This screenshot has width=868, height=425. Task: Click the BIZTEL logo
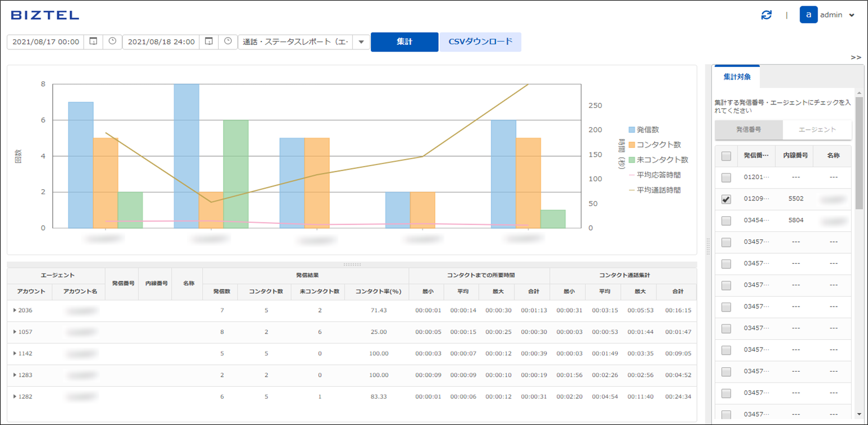pos(45,15)
